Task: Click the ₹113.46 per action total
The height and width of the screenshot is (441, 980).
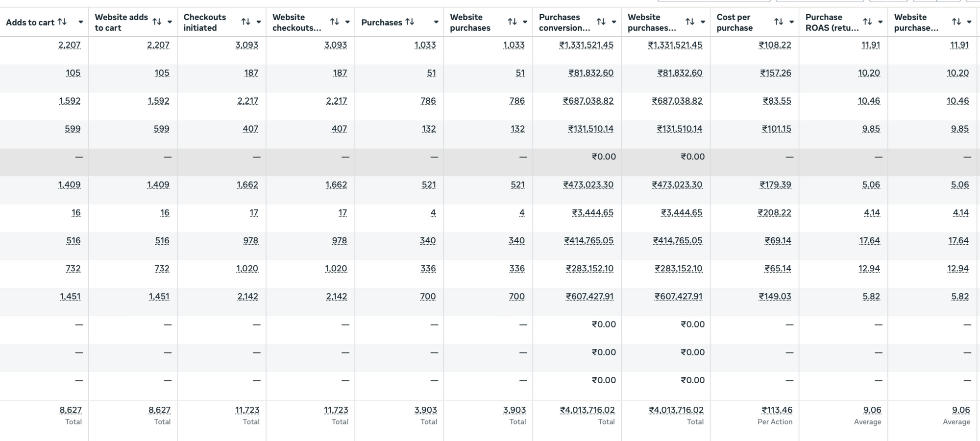Action: pos(776,410)
